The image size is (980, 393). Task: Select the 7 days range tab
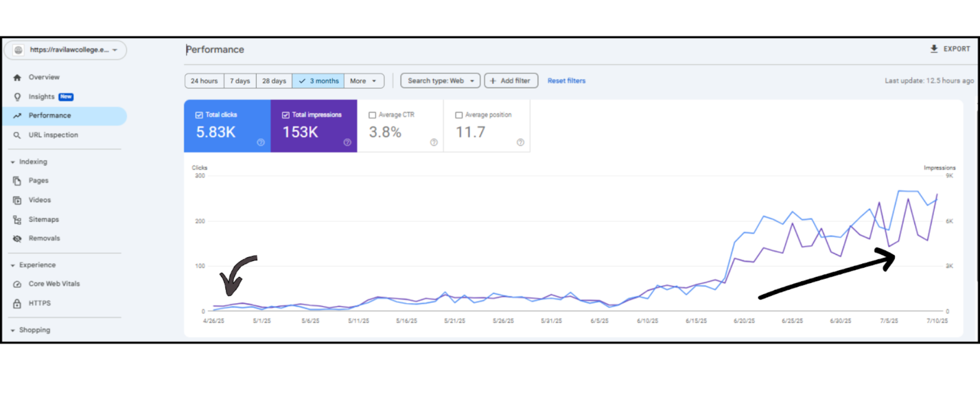coord(240,81)
